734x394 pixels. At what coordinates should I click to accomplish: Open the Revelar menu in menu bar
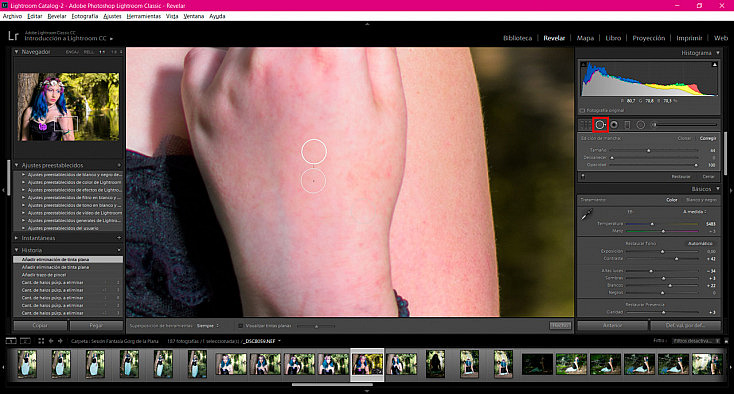[57, 16]
